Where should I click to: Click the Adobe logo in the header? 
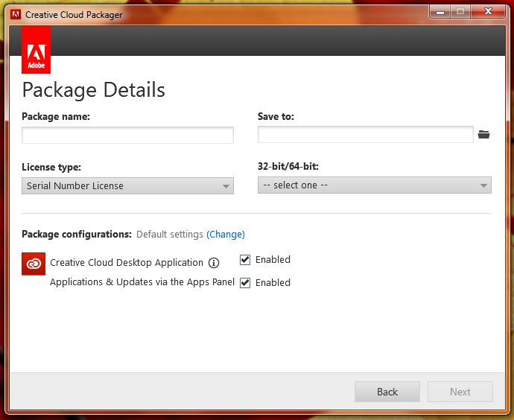(x=36, y=50)
